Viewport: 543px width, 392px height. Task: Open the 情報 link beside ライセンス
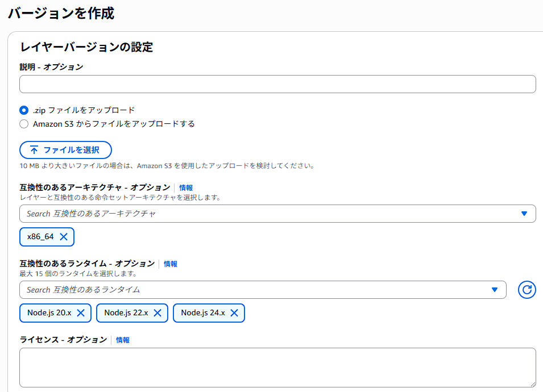click(x=123, y=339)
